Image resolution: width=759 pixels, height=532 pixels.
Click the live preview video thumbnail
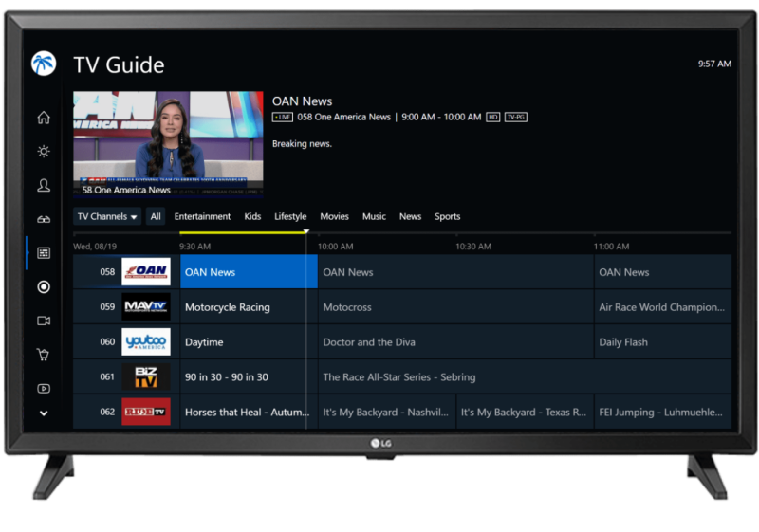[x=168, y=144]
